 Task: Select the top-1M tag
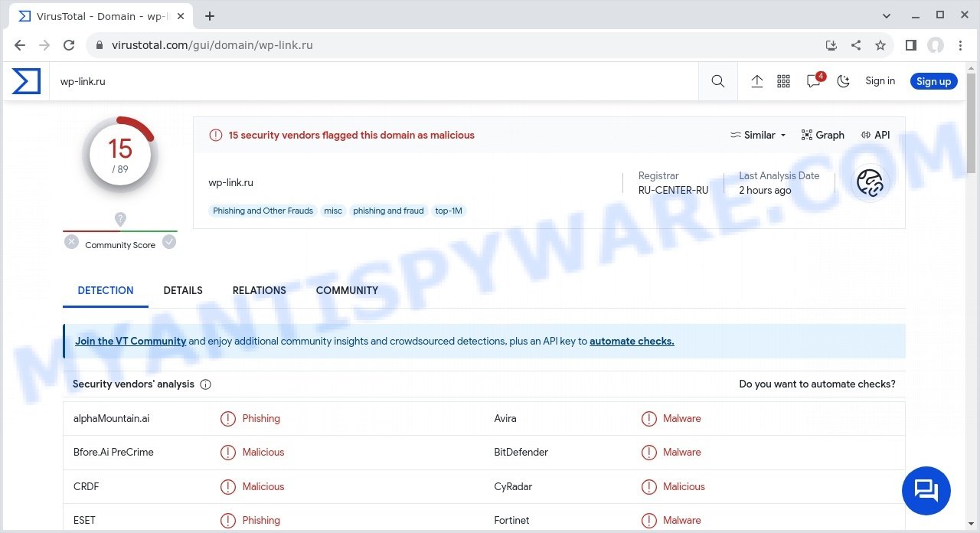[x=449, y=211]
